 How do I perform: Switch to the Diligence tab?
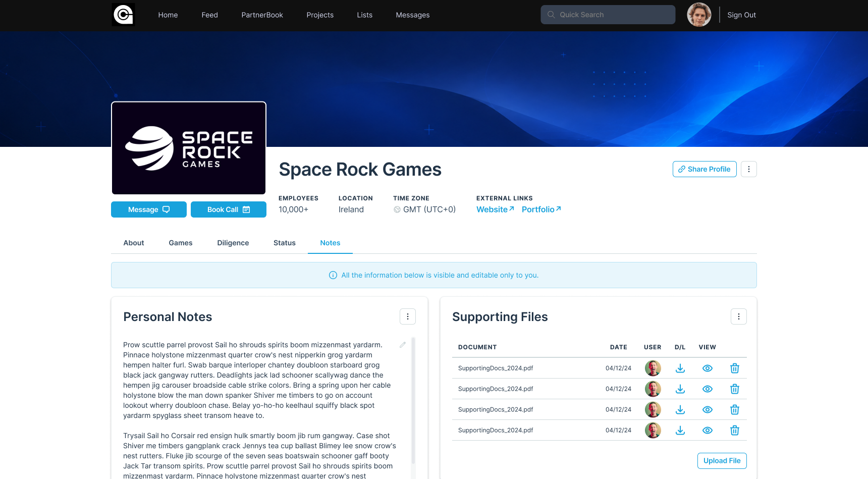tap(233, 243)
